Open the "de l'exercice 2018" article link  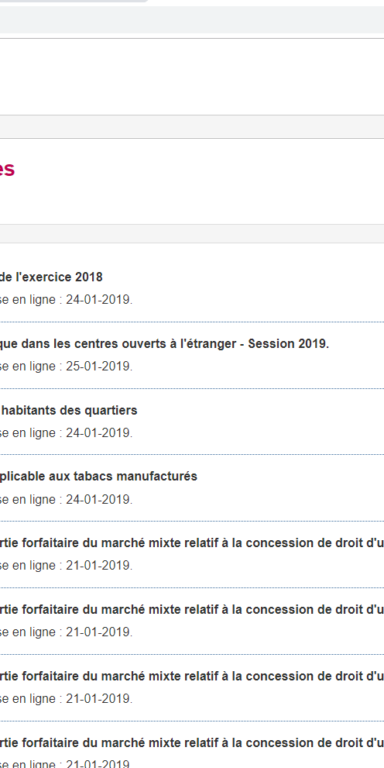51,277
